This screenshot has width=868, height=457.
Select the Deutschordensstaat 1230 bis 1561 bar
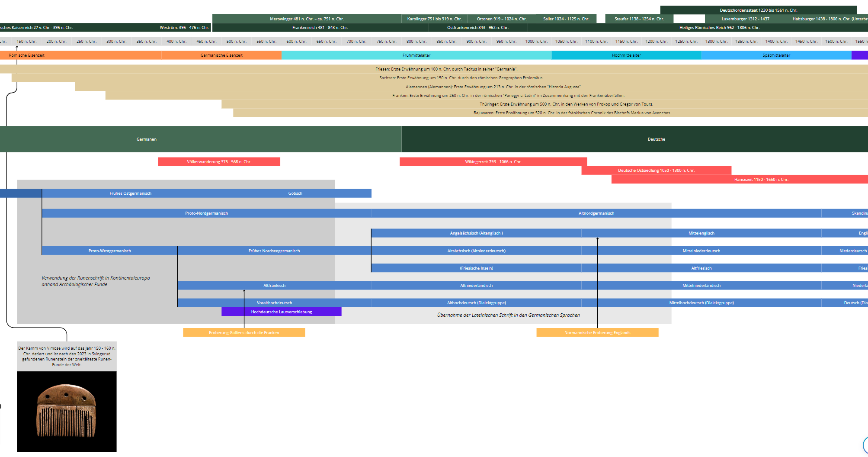pyautogui.click(x=758, y=10)
